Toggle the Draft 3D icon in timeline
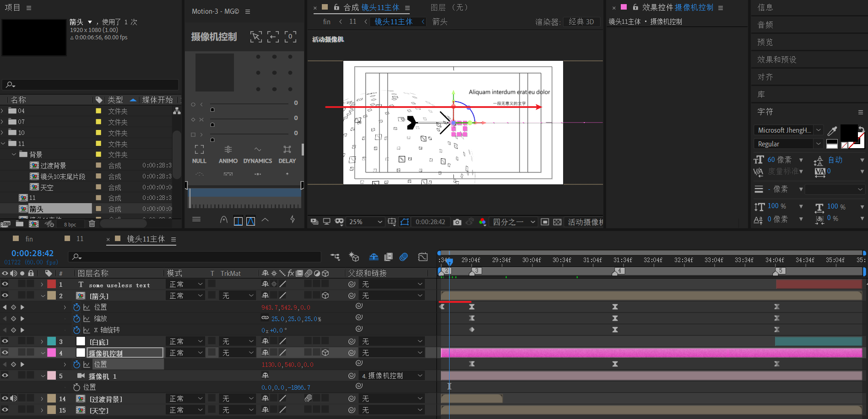868x419 pixels. coord(354,257)
